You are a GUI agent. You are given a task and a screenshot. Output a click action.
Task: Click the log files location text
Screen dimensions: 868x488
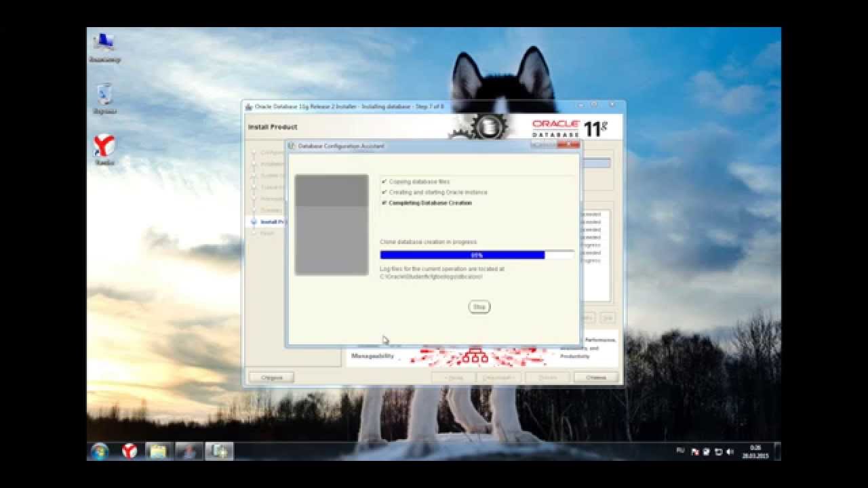click(442, 272)
